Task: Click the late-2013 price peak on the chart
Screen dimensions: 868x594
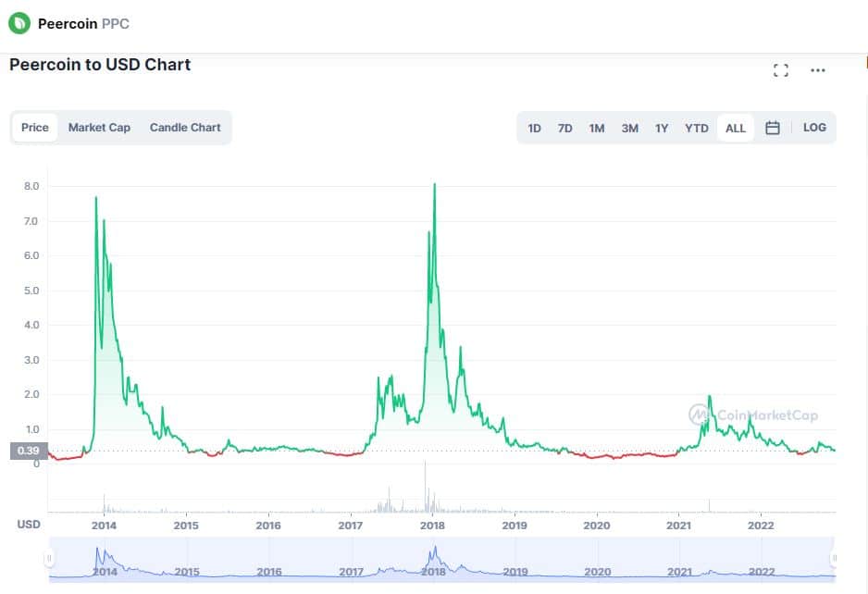Action: point(95,198)
